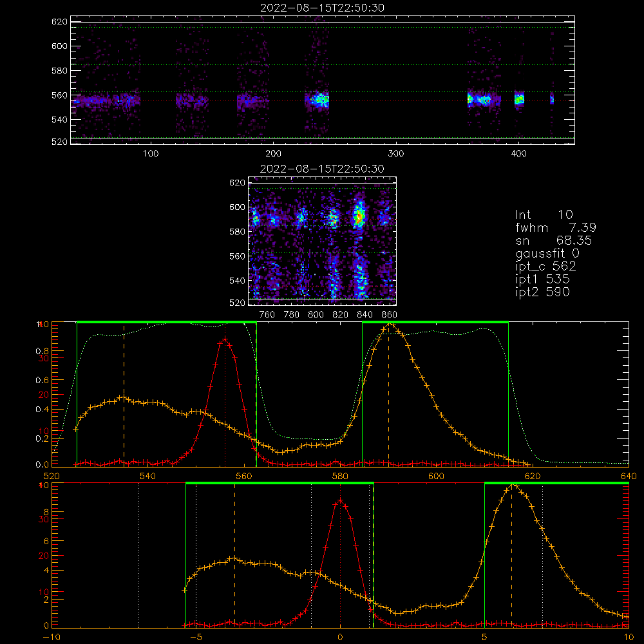
Task: Click x-axis label 0 on the bottom plot
Action: (340, 637)
